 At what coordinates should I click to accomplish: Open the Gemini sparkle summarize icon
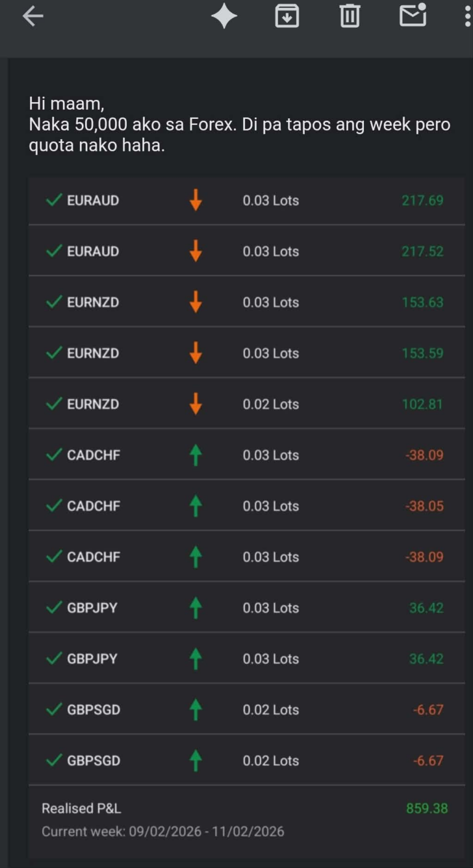[224, 17]
